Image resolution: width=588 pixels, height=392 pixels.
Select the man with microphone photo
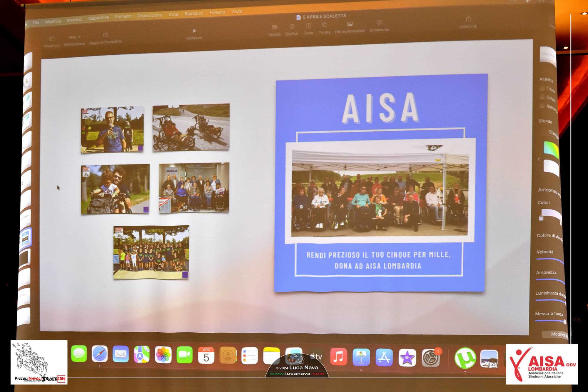[x=112, y=130]
